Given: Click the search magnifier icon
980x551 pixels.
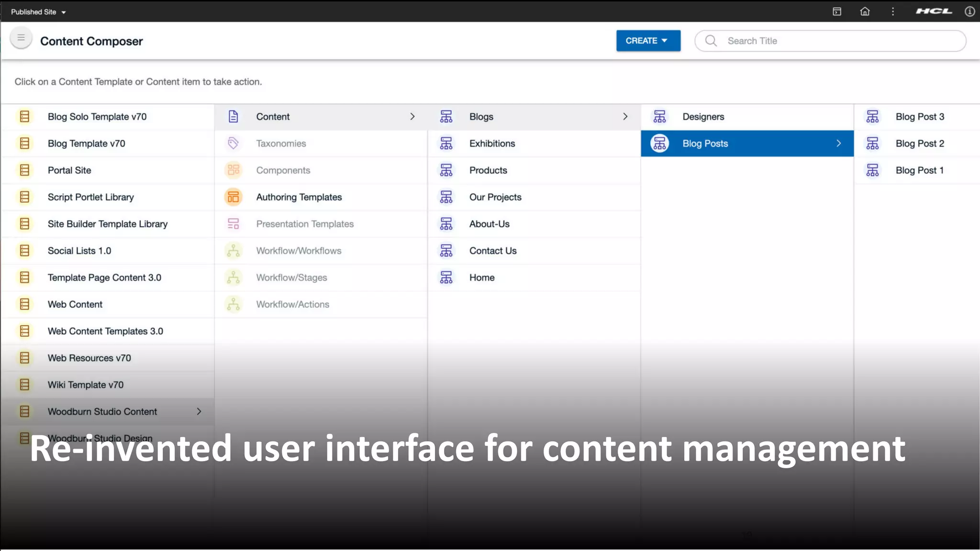Looking at the screenshot, I should click(x=711, y=41).
